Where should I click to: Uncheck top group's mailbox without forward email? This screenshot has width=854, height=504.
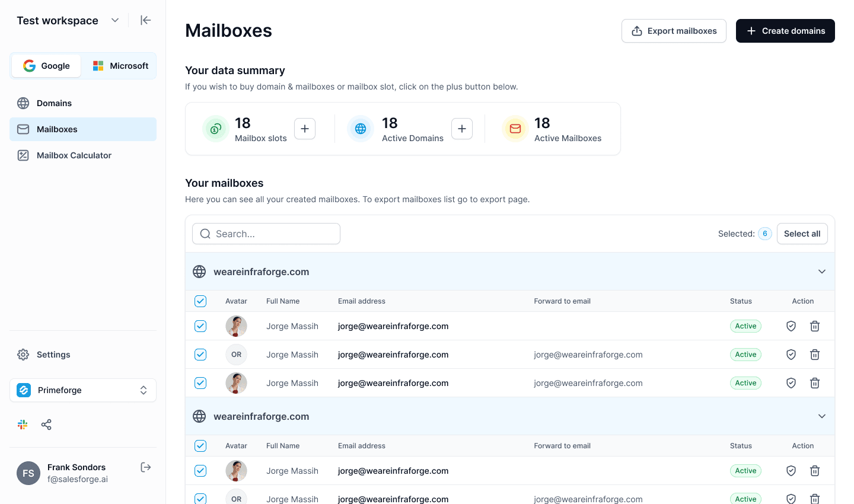(200, 326)
